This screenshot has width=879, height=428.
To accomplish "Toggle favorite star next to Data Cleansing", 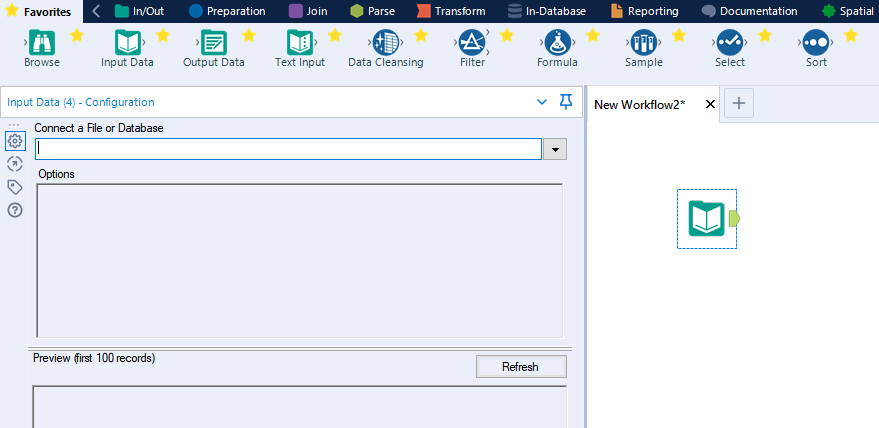I will coord(421,35).
